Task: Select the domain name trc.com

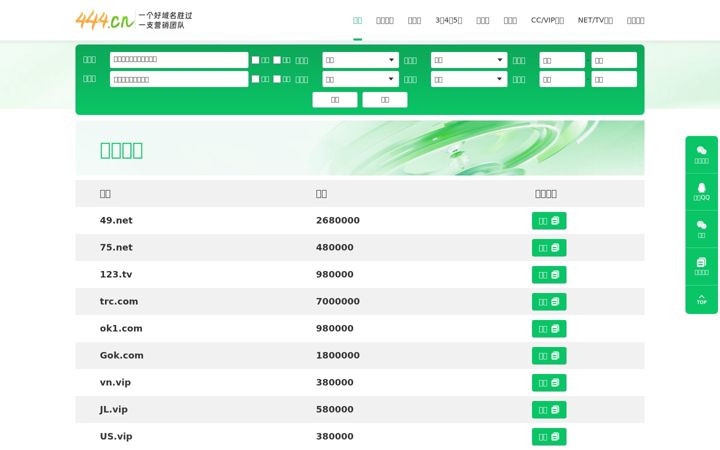Action: [x=119, y=302]
